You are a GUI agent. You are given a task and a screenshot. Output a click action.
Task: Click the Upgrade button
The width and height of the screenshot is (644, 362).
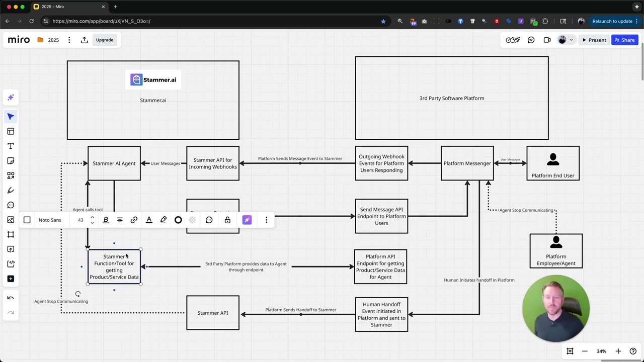point(105,40)
